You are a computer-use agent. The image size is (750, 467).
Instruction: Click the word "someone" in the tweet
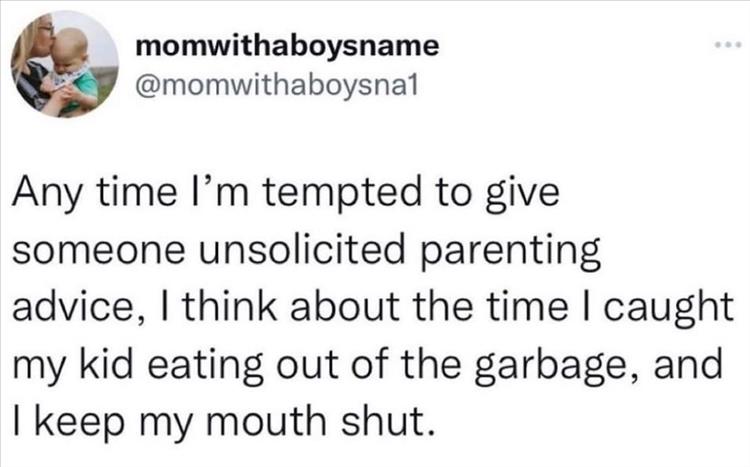(91, 251)
